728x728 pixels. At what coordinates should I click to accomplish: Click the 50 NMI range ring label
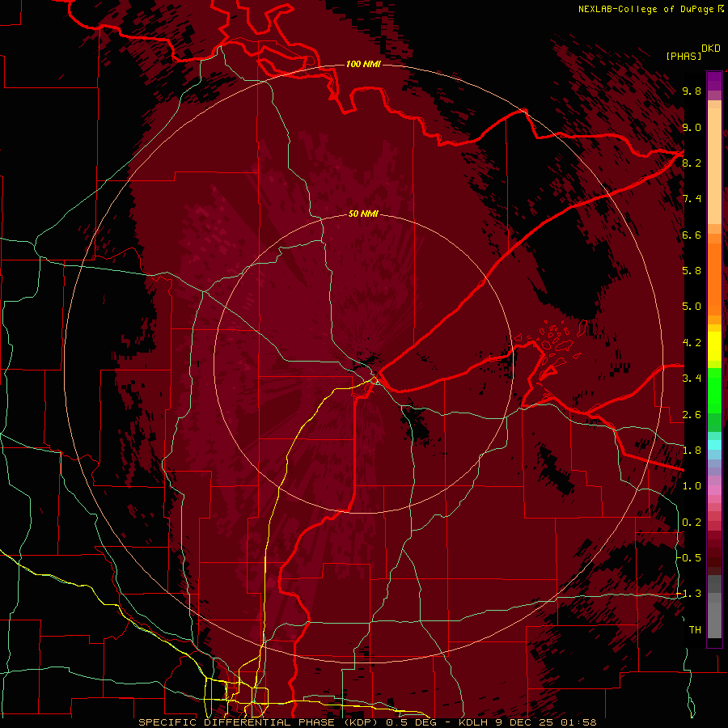(x=363, y=214)
